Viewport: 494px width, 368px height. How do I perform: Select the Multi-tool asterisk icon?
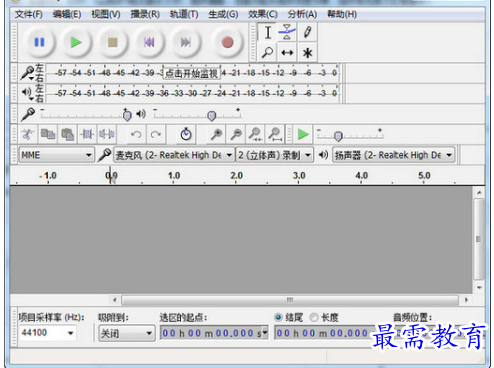click(307, 52)
